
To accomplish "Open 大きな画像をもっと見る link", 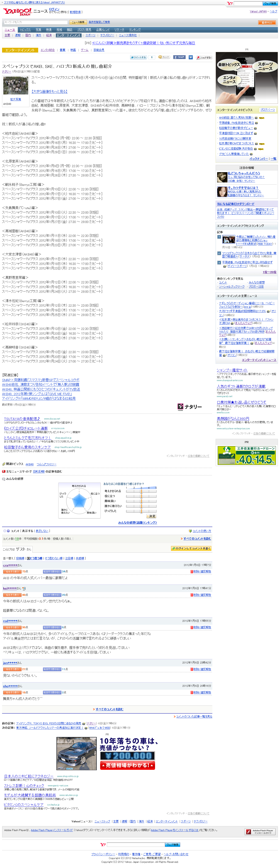I will 49,91.
